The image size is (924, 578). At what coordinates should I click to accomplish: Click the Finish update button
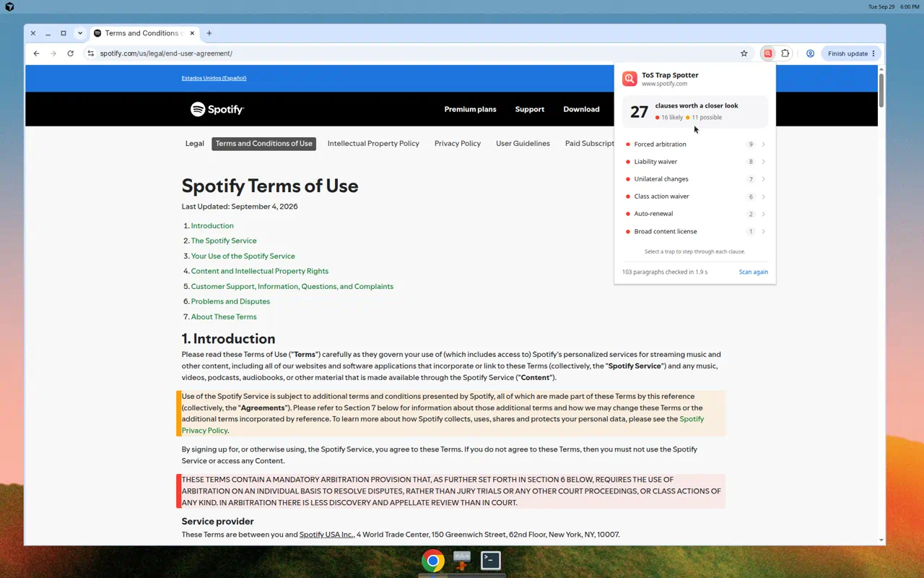[x=852, y=53]
